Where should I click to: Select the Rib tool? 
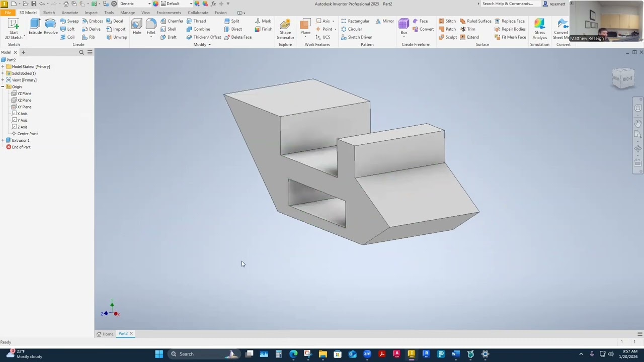click(89, 37)
